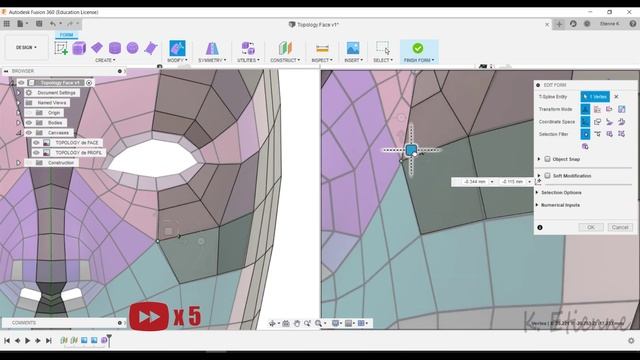Open the timeline settings gear
This screenshot has height=360, width=640.
coord(631,340)
